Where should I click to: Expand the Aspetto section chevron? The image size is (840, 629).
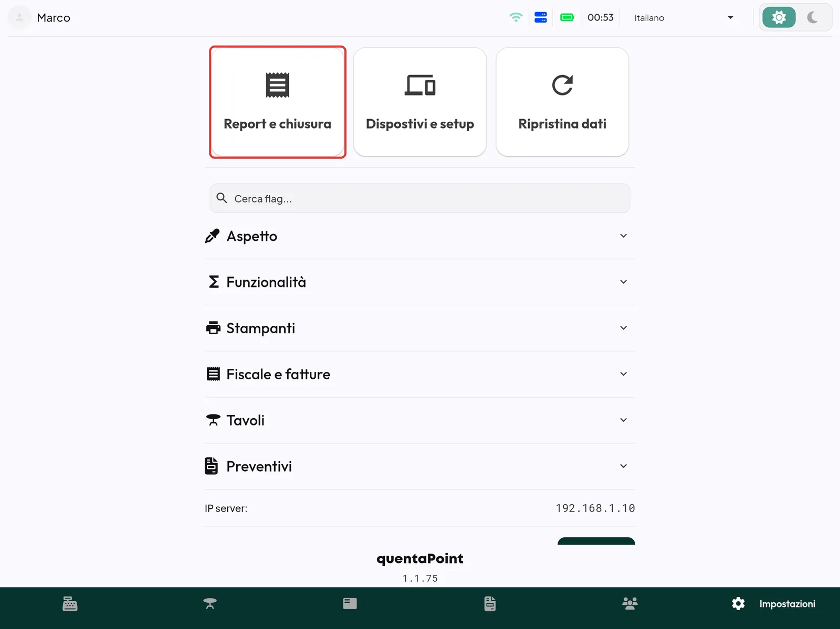[623, 236]
